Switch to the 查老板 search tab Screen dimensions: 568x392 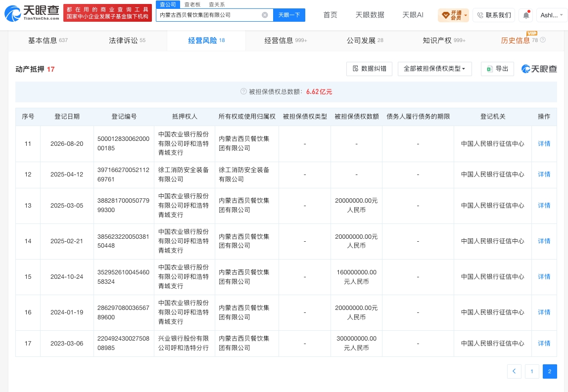pos(192,5)
